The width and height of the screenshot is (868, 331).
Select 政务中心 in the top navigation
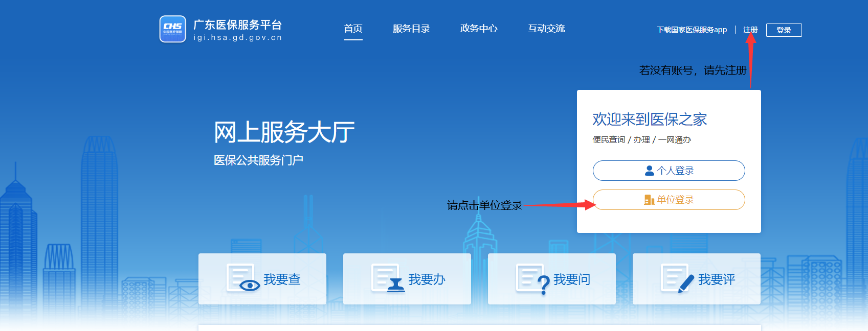click(479, 29)
